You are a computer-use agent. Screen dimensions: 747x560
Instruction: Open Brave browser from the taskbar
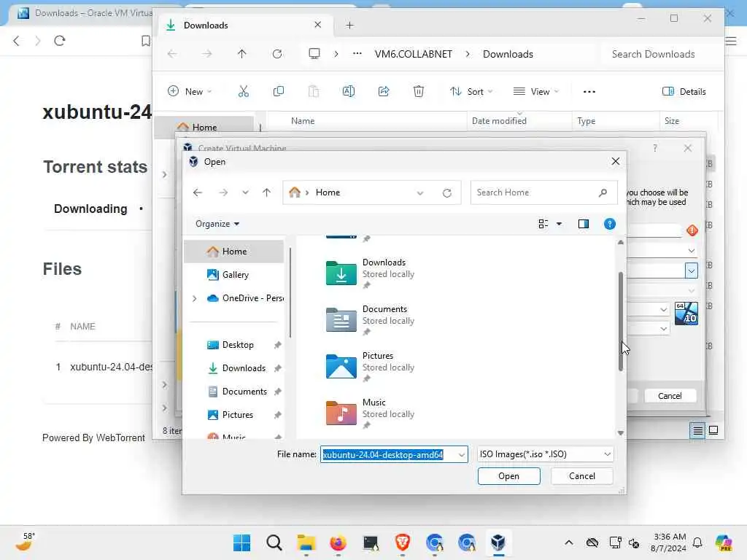coord(403,542)
